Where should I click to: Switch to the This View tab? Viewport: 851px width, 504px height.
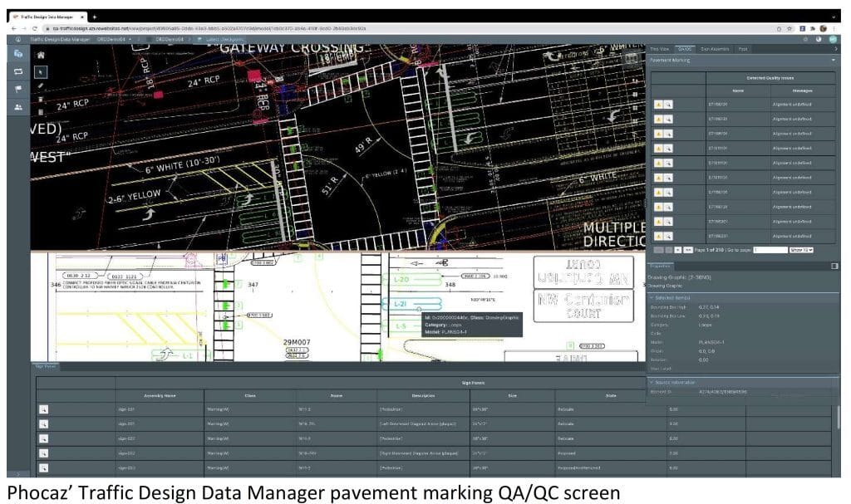660,49
